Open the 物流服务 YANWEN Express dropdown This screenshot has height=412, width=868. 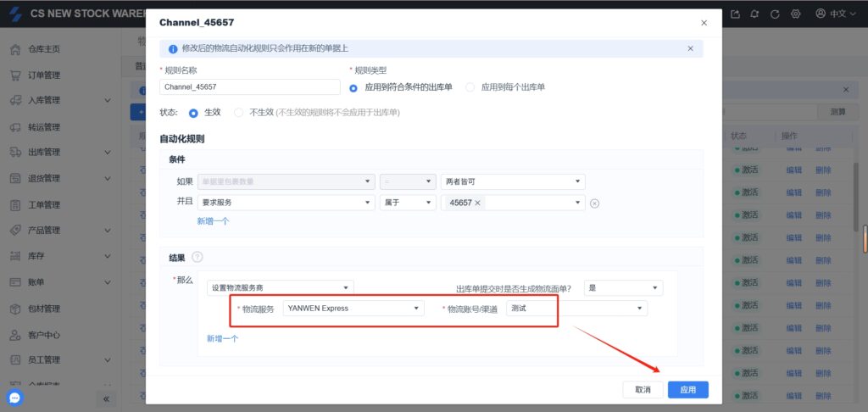pos(353,309)
